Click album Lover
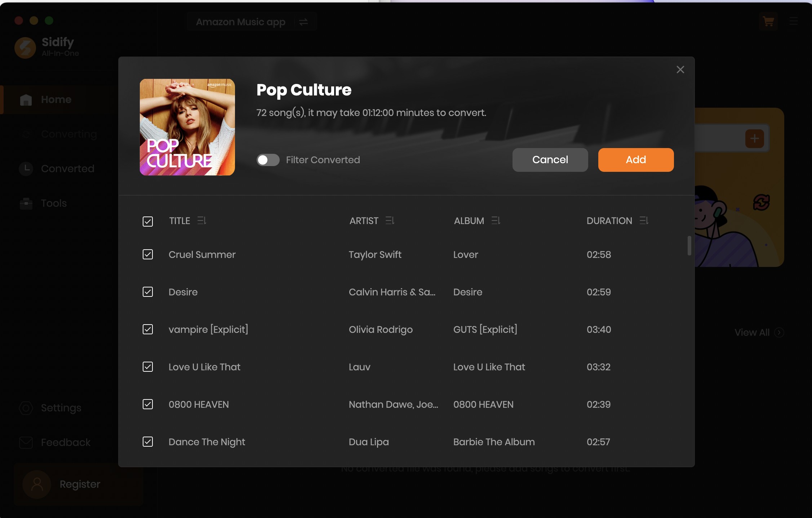The width and height of the screenshot is (812, 518). pyautogui.click(x=466, y=255)
